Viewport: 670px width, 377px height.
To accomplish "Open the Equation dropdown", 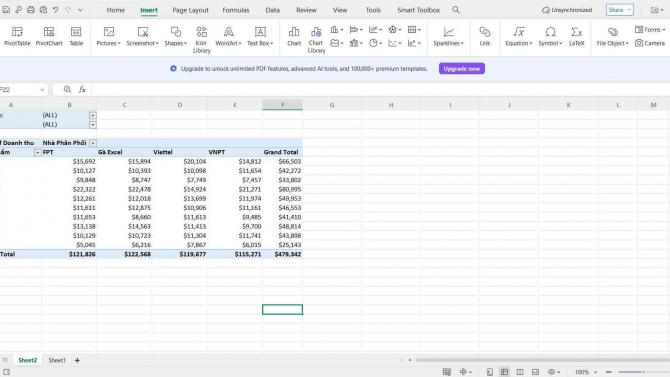I will click(519, 36).
